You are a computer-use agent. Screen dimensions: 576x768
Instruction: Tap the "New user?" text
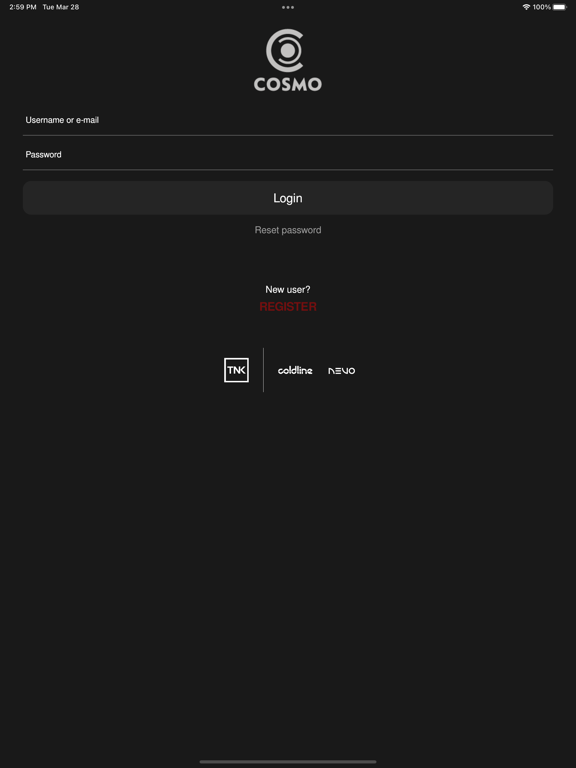pos(288,289)
